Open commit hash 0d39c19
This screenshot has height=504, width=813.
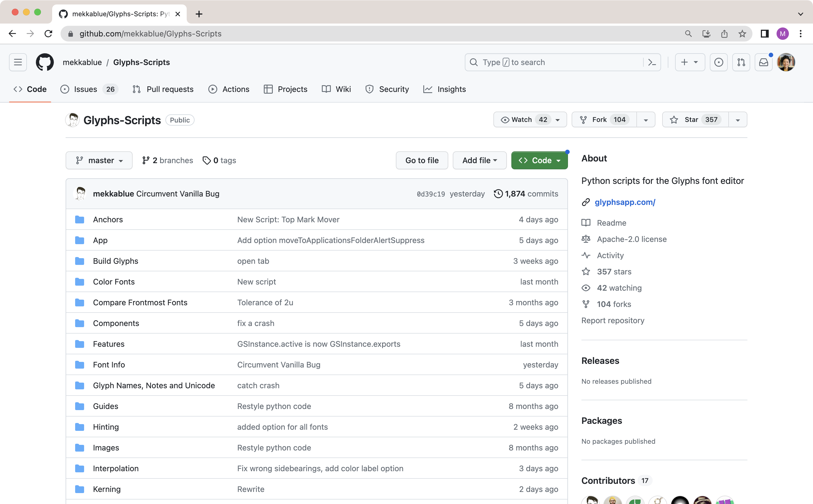click(x=431, y=194)
